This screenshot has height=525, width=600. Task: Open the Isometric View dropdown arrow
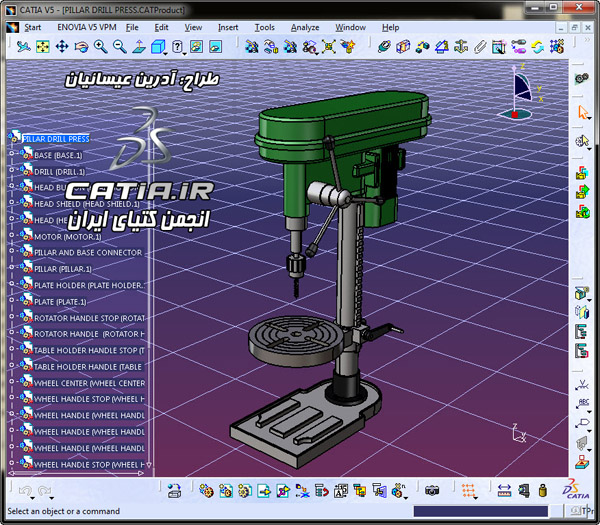(x=166, y=54)
